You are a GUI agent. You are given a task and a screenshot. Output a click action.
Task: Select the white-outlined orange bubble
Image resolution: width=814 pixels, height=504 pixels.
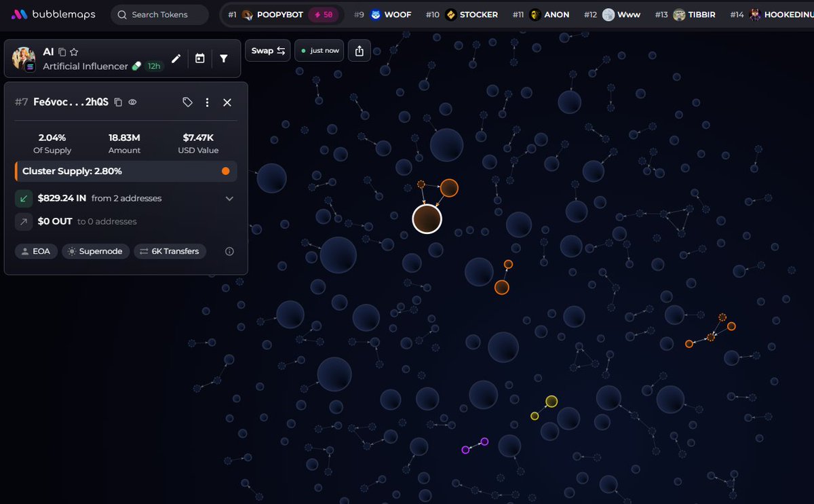point(427,219)
